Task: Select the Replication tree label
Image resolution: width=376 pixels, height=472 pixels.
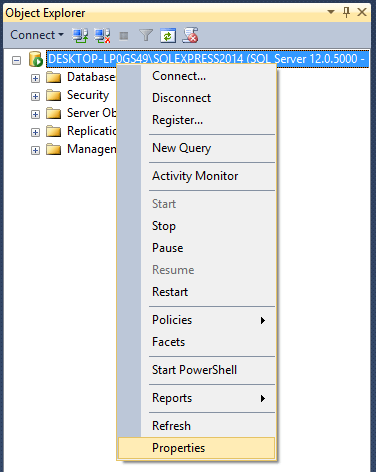Action: [x=91, y=131]
